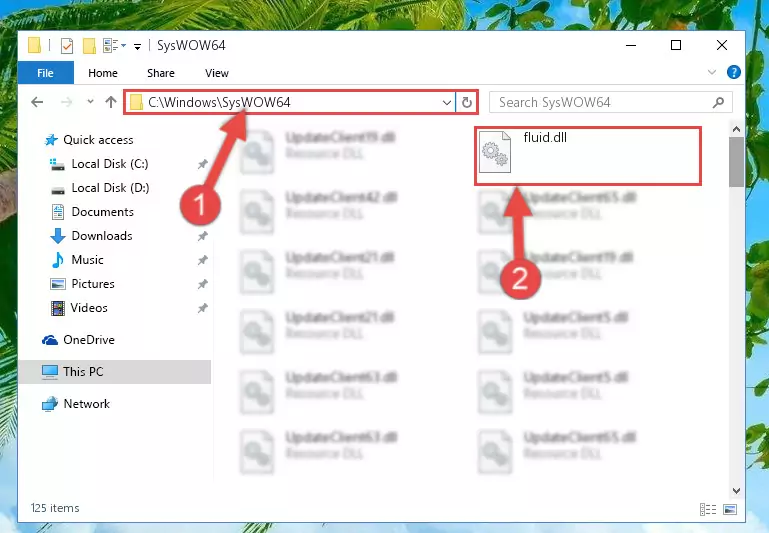Open Local Disk (C:) in the sidebar

click(100, 164)
